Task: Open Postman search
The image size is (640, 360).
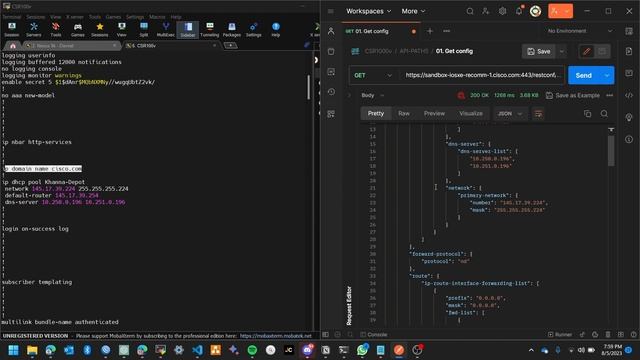Action: [470, 11]
